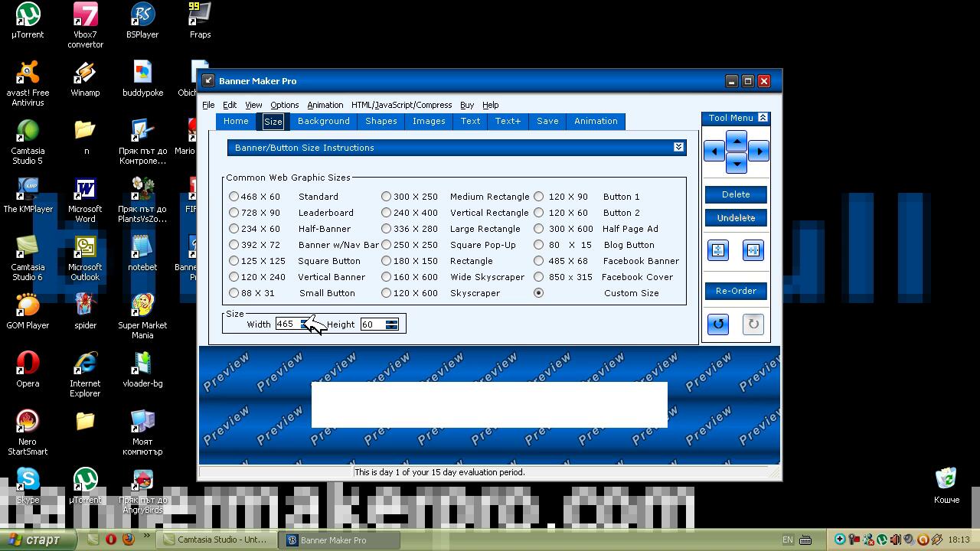Expand the Banner/Button Size Instructions panel
This screenshot has width=980, height=551.
pos(678,147)
